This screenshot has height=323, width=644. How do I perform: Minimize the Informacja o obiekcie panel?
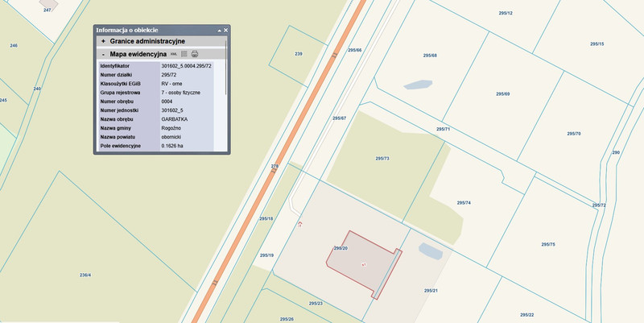219,30
